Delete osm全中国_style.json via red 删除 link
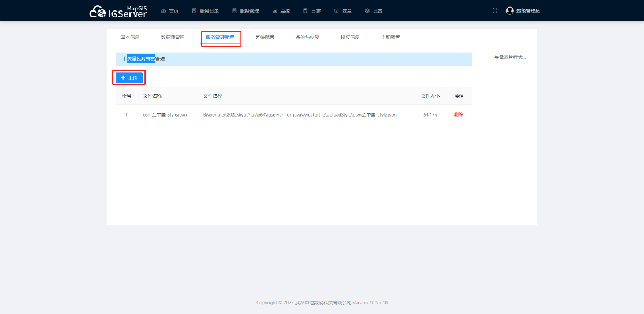644x314 pixels. click(459, 115)
